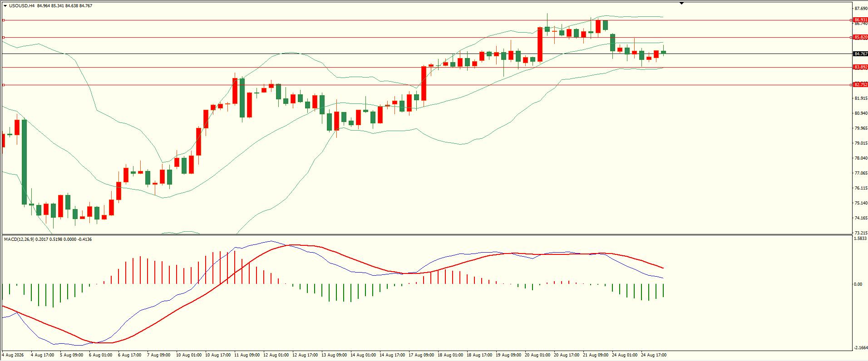Click the 87.690 value on the price scale
This screenshot has width=868, height=361.
[x=861, y=9]
